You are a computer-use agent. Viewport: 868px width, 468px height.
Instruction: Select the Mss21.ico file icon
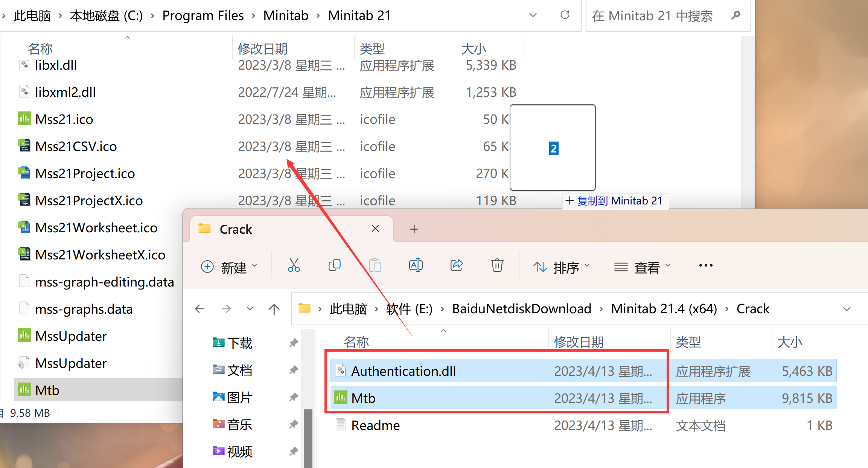pyautogui.click(x=24, y=119)
